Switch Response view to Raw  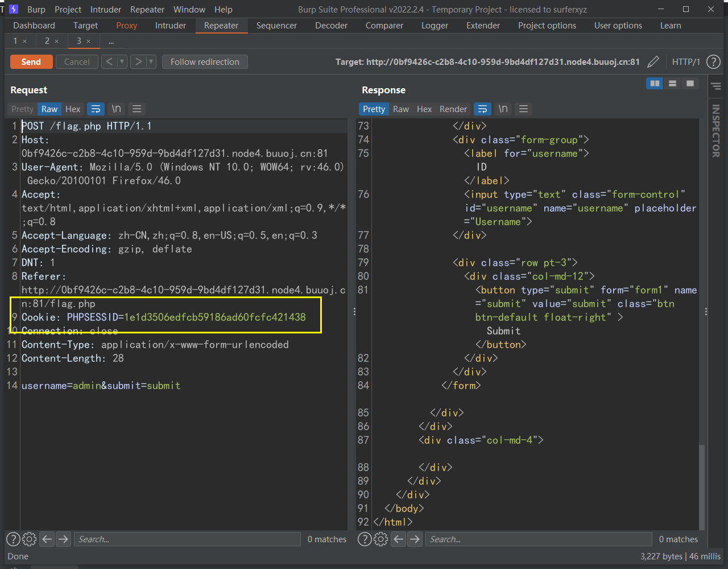click(x=401, y=109)
